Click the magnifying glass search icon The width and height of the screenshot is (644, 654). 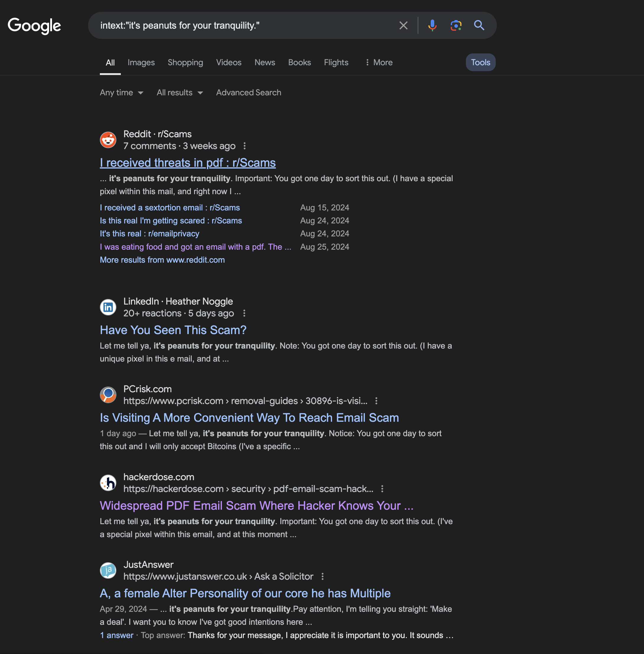point(479,25)
